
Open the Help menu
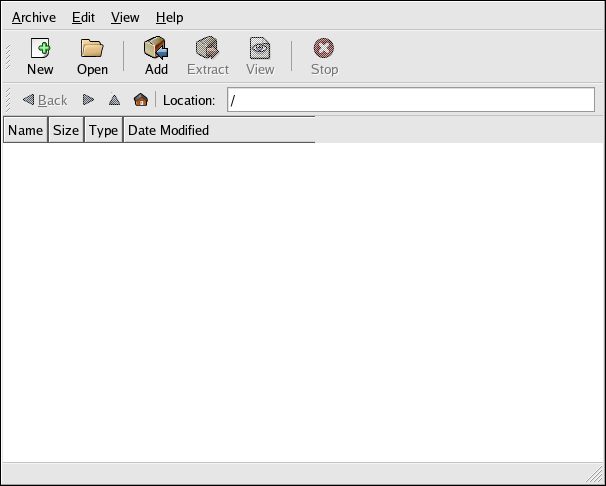tap(169, 17)
